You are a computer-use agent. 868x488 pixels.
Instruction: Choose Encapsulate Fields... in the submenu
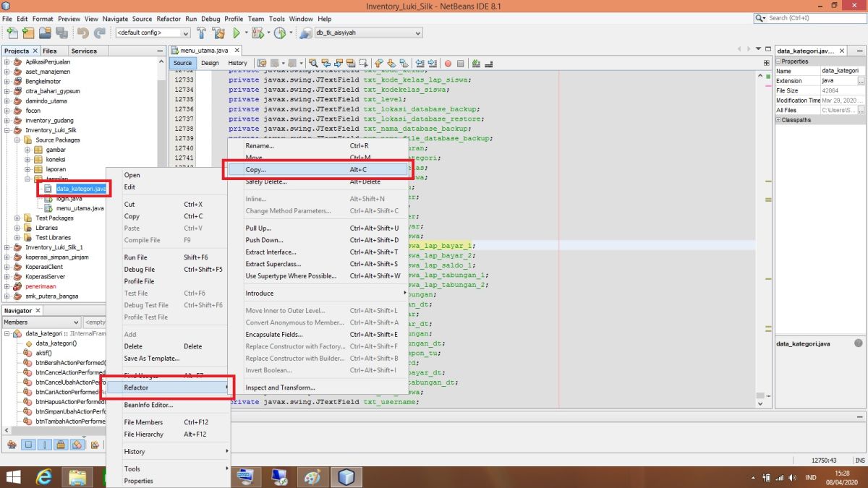[x=317, y=334]
